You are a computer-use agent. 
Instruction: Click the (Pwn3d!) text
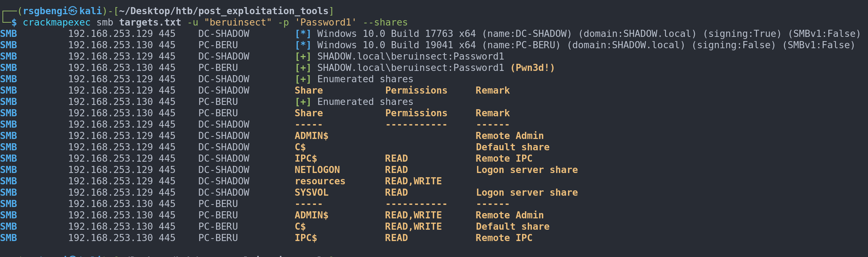point(532,68)
